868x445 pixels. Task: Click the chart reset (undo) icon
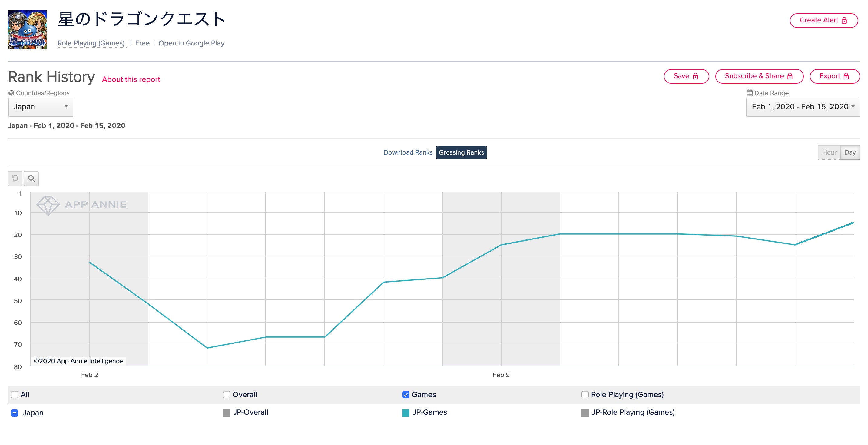point(15,178)
